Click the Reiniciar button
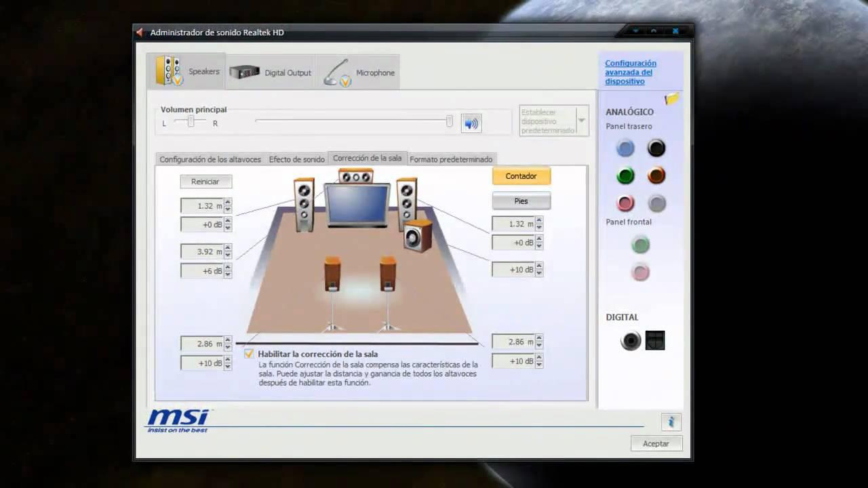Viewport: 868px width, 488px height. [x=205, y=181]
